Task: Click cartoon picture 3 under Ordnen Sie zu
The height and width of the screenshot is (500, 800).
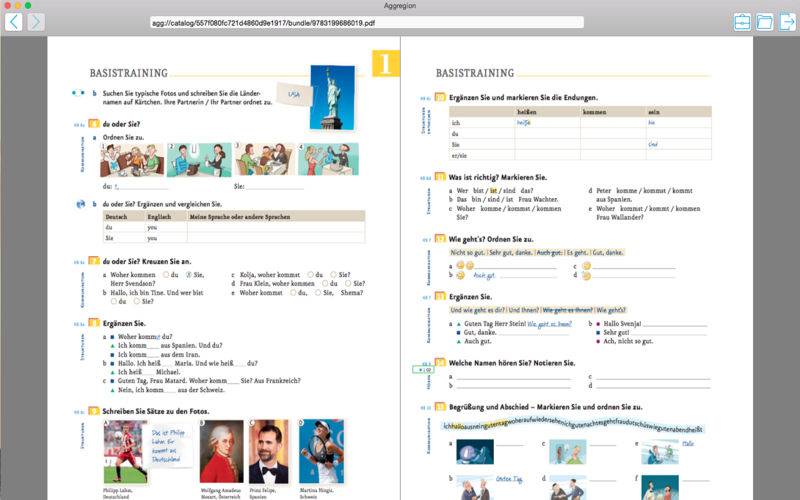Action: pos(264,160)
